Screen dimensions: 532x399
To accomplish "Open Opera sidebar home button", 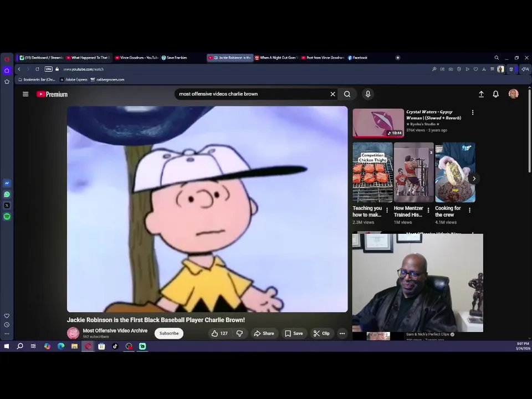I will 7,70.
